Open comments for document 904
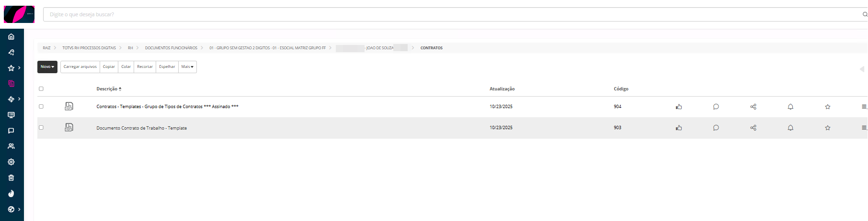Viewport: 868px width, 221px height. tap(716, 107)
